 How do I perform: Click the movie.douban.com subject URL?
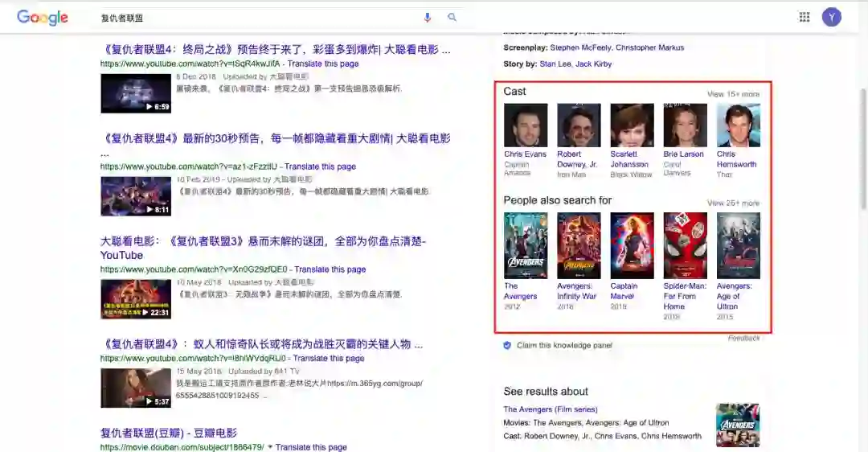182,447
